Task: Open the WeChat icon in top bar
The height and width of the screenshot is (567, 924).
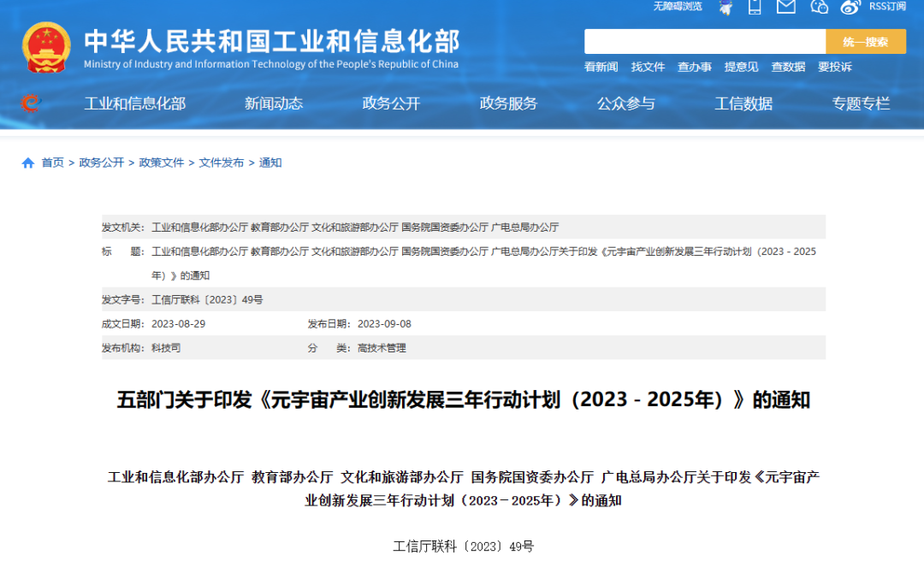Action: [819, 7]
